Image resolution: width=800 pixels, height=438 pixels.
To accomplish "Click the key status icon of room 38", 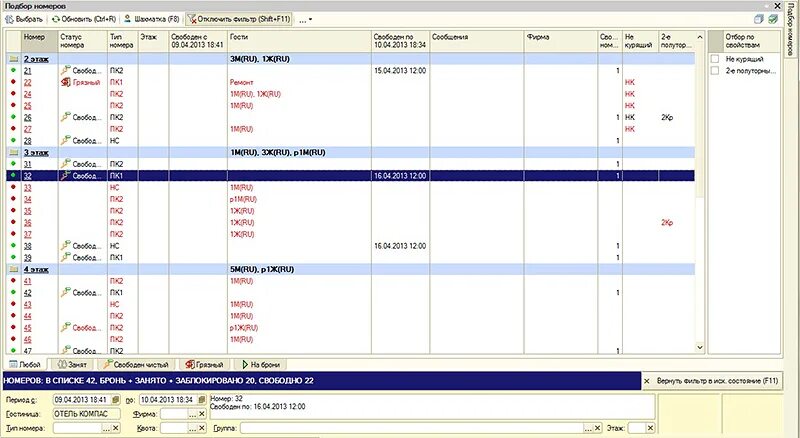I will click(x=65, y=245).
